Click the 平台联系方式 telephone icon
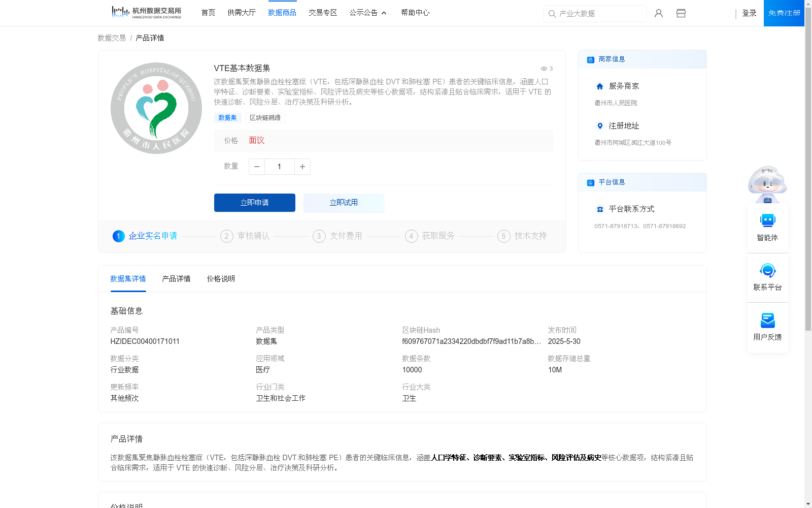 click(x=600, y=209)
